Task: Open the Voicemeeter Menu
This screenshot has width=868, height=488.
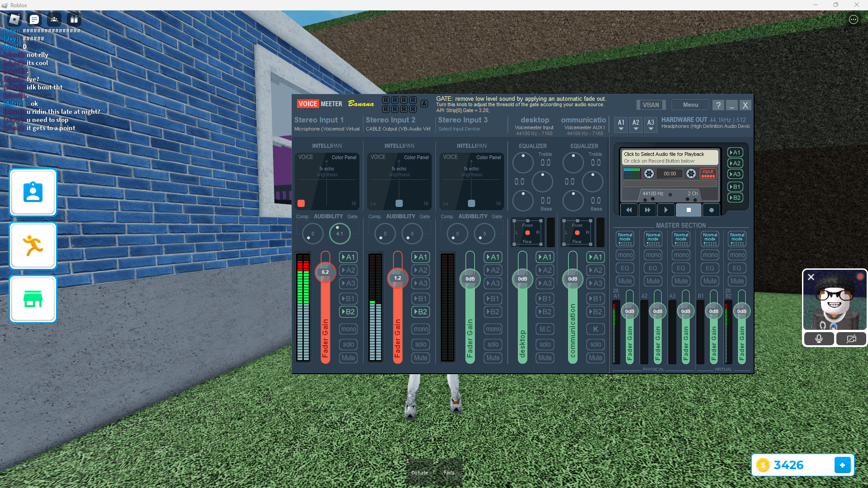Action: tap(690, 105)
